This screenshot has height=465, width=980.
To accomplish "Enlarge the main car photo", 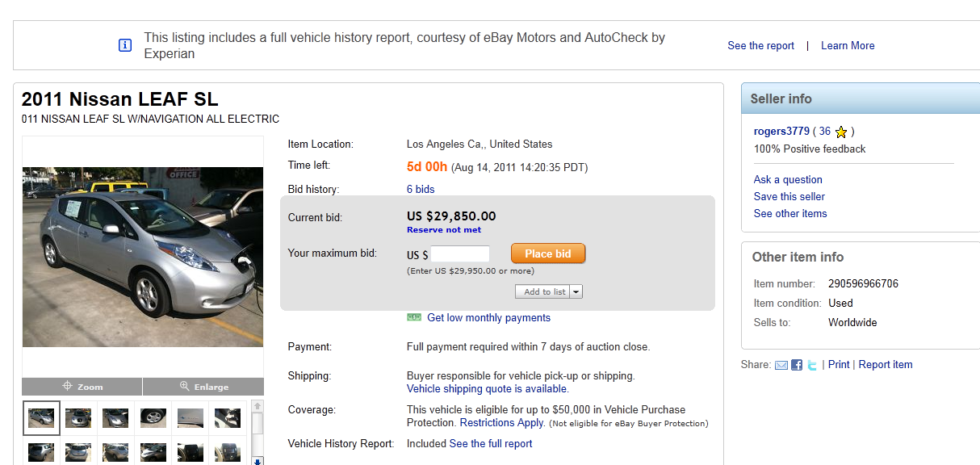I will (x=203, y=387).
